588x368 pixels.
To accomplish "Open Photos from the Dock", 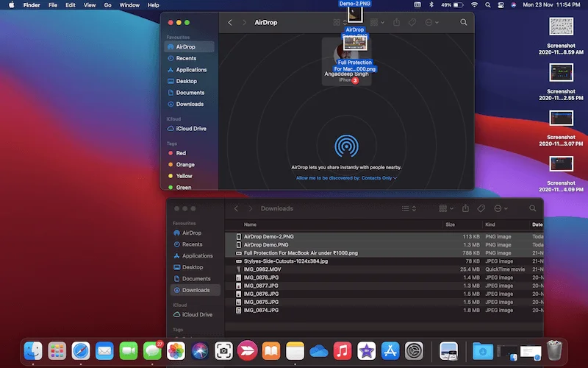I will point(176,351).
